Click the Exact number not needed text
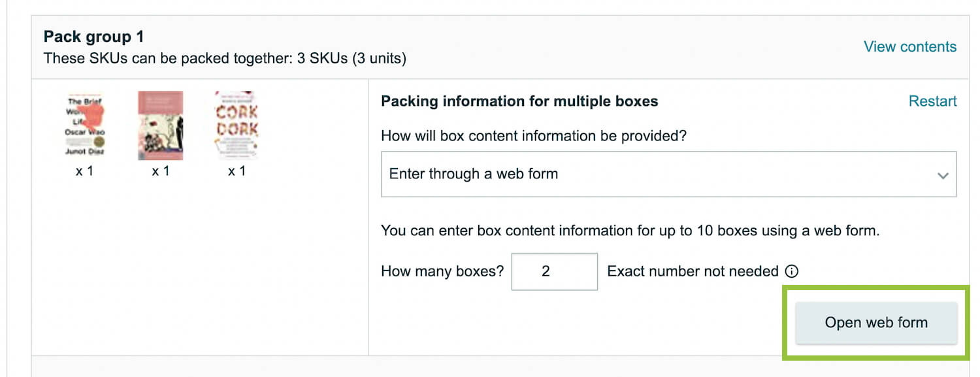This screenshot has height=377, width=980. tap(693, 271)
